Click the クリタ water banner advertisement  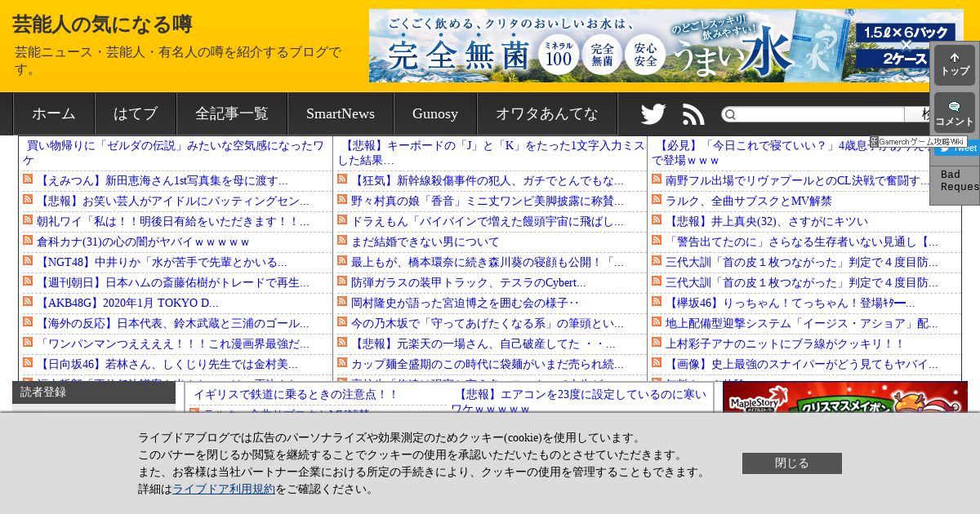coord(666,46)
